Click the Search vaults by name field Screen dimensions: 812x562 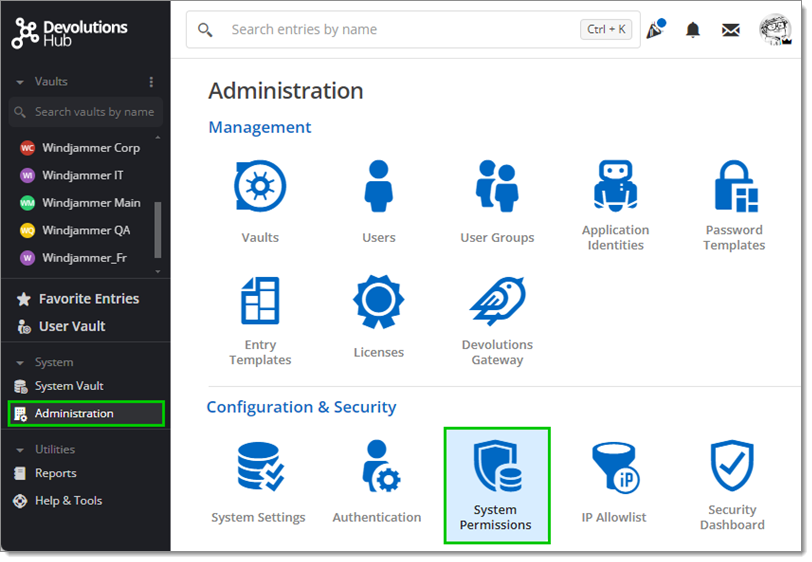86,112
